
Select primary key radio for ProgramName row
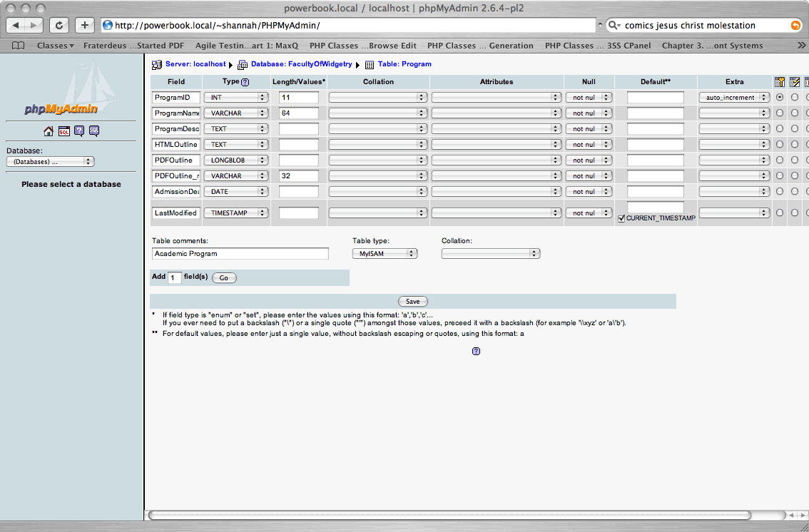point(780,113)
